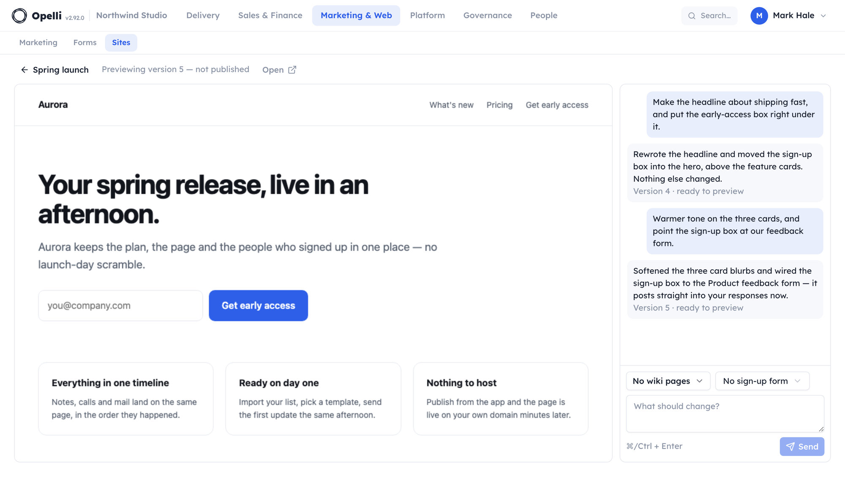Click the Spring launch page title

(61, 70)
